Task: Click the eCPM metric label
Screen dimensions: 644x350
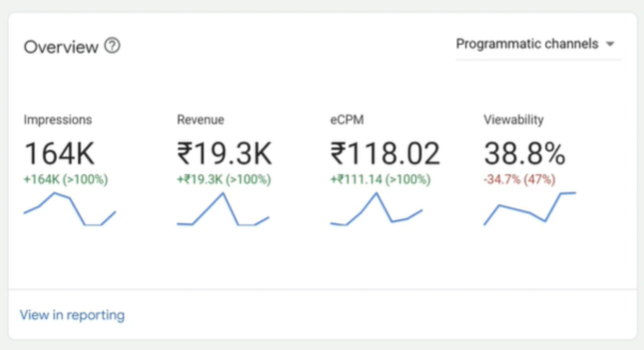Action: tap(347, 120)
